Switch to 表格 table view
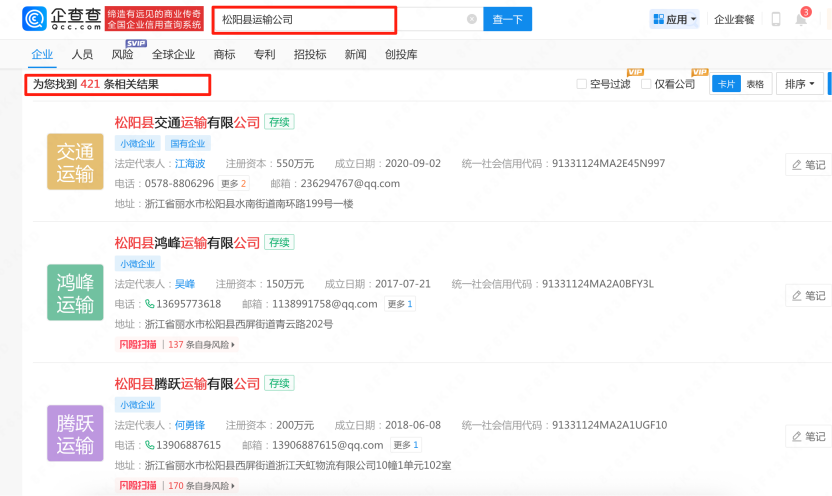This screenshot has height=496, width=832. click(x=755, y=84)
